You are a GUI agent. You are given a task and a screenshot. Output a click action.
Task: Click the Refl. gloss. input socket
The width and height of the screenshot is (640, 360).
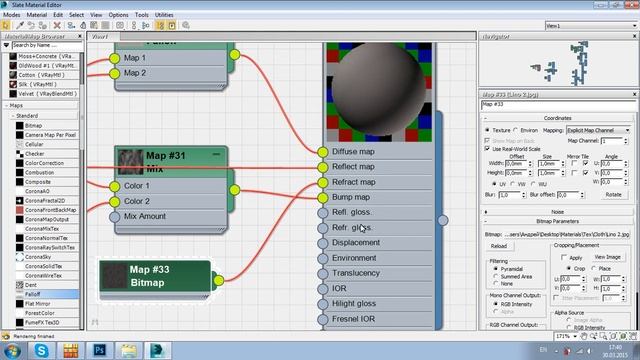click(322, 213)
